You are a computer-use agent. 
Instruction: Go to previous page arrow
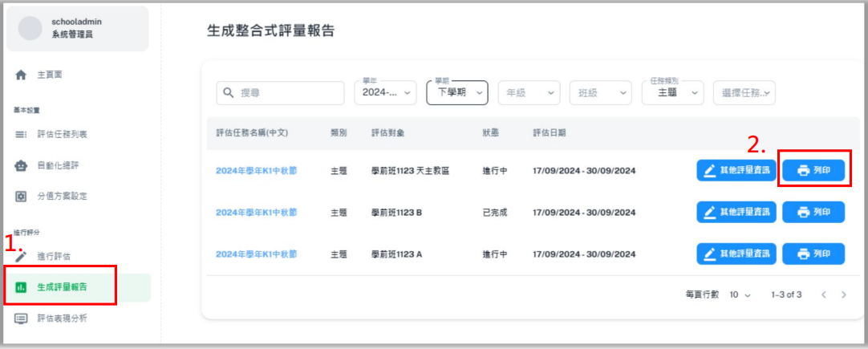point(824,294)
